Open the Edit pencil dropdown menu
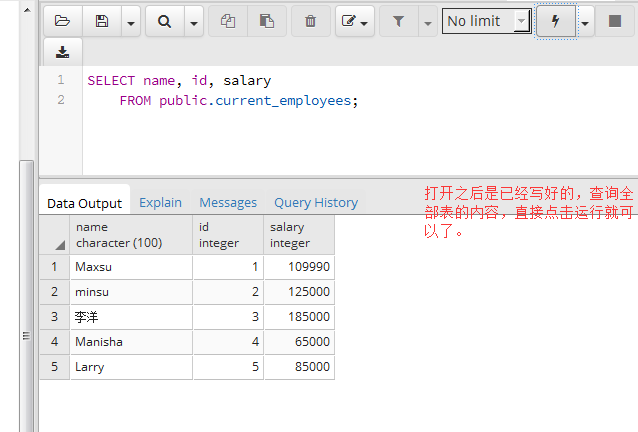The image size is (638, 432). click(x=355, y=21)
